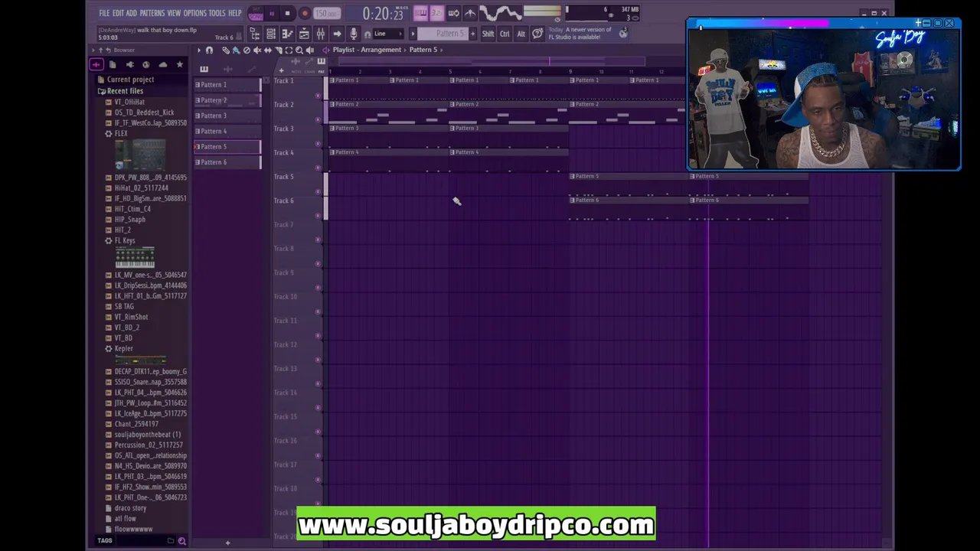Screen dimensions: 980x551
Task: Toggle mute on Track 3
Action: [318, 143]
